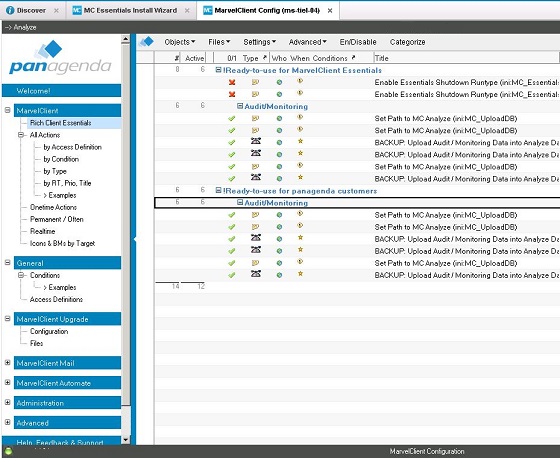This screenshot has width=560, height=458.
Task: Open the Settings dropdown menu
Action: 259,42
